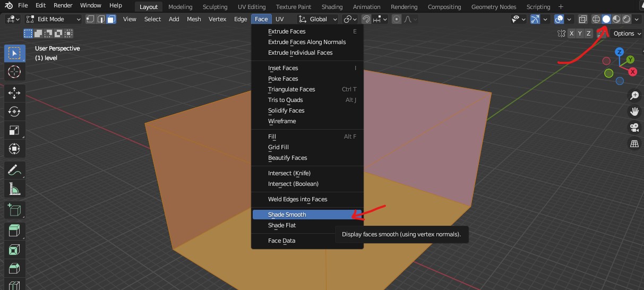The image size is (644, 290).
Task: Click the blue Z axis gizmo
Action: (x=619, y=52)
